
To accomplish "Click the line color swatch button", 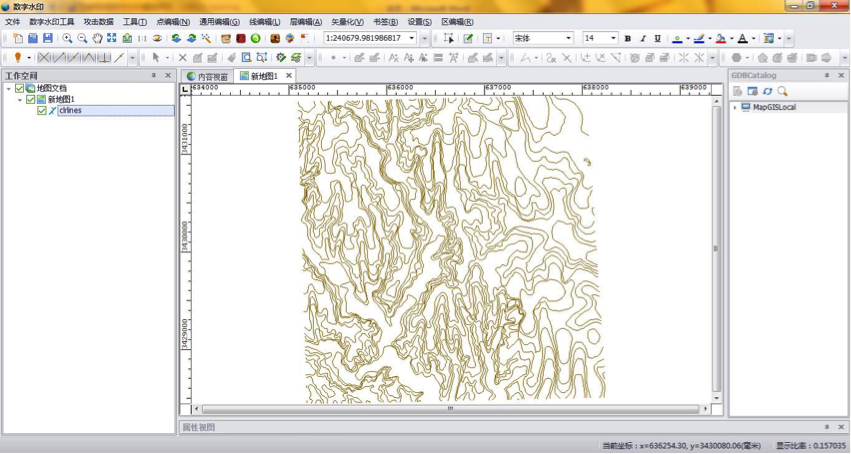I will [x=677, y=39].
